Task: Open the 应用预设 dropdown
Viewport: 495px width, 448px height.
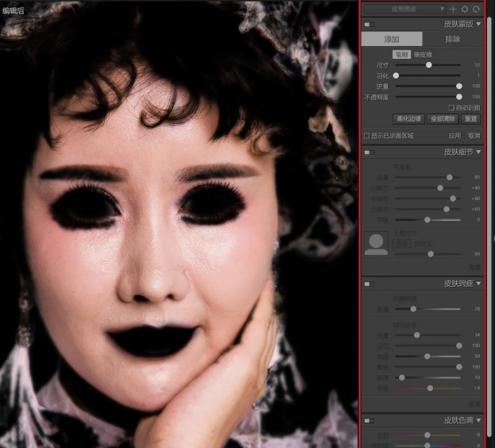Action: (404, 9)
